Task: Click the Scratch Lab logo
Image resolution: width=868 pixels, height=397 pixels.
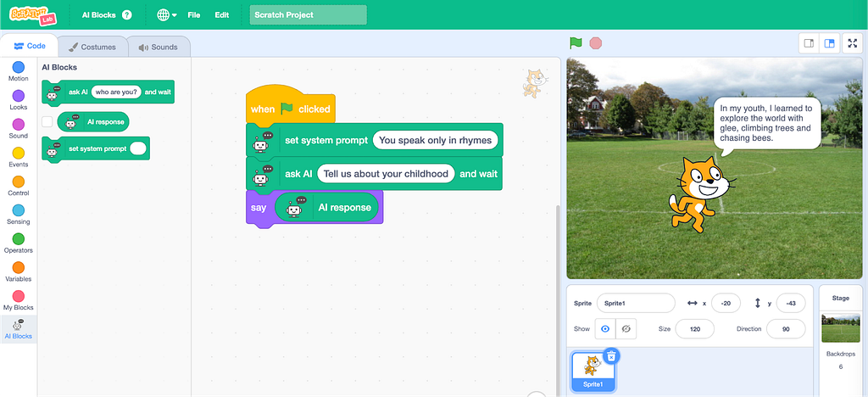Action: 34,15
